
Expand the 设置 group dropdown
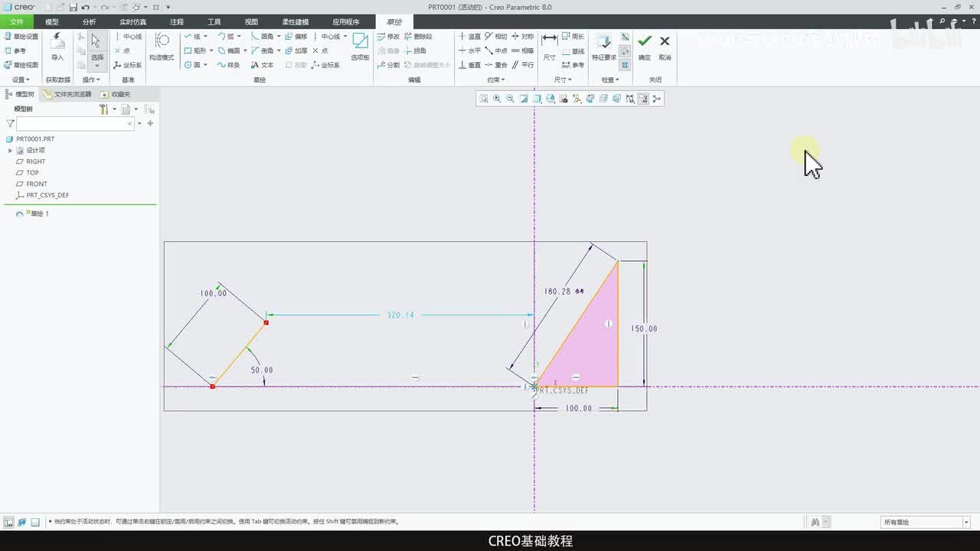point(28,80)
